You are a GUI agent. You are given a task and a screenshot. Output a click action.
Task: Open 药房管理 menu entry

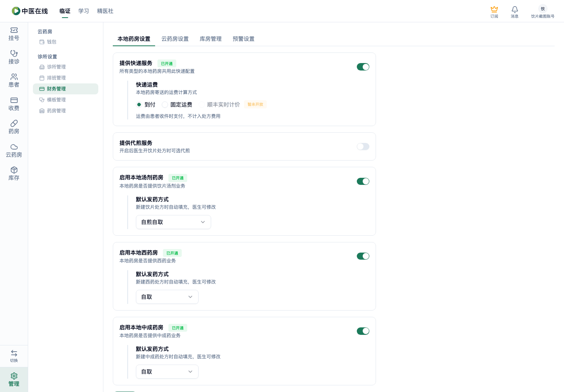[x=66, y=111]
